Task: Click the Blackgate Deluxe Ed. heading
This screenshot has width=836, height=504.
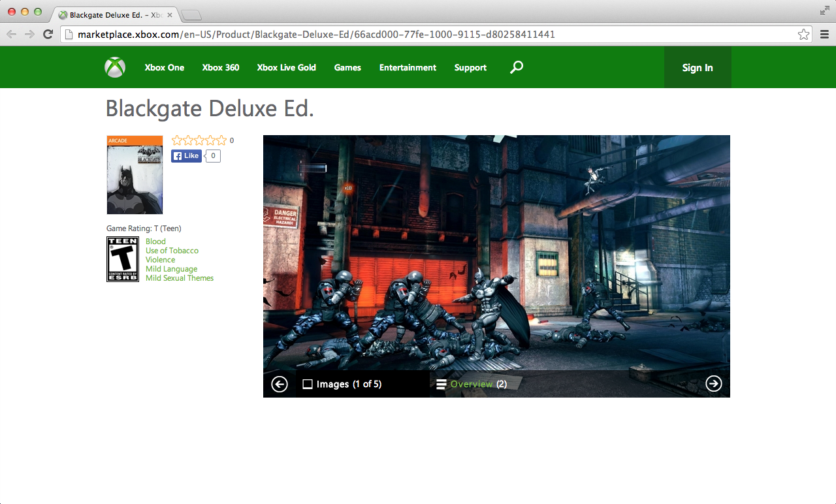Action: (210, 108)
